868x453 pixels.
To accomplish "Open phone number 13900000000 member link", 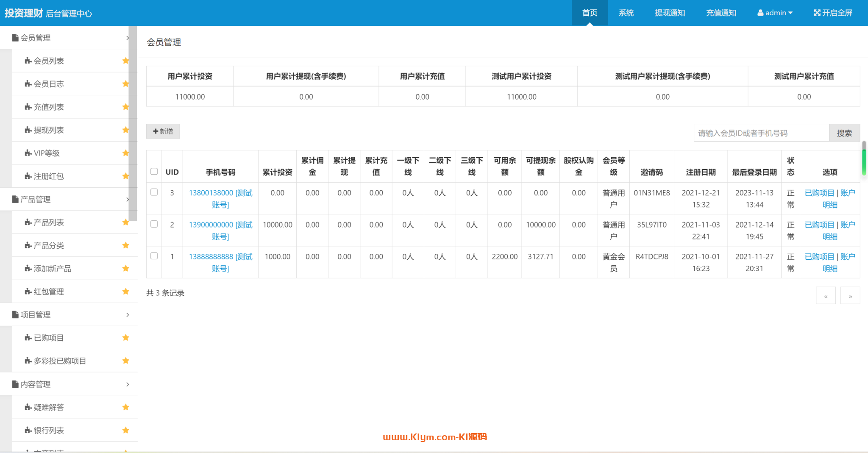I will click(211, 225).
